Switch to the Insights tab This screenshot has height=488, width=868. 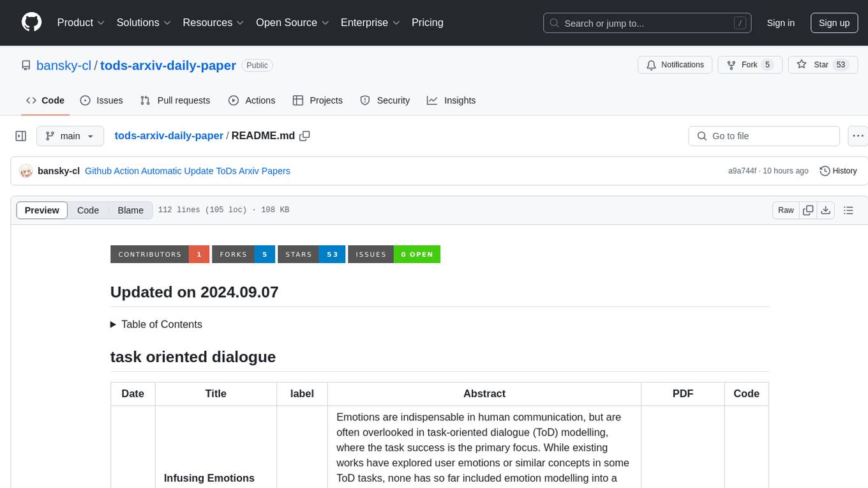[x=451, y=100]
